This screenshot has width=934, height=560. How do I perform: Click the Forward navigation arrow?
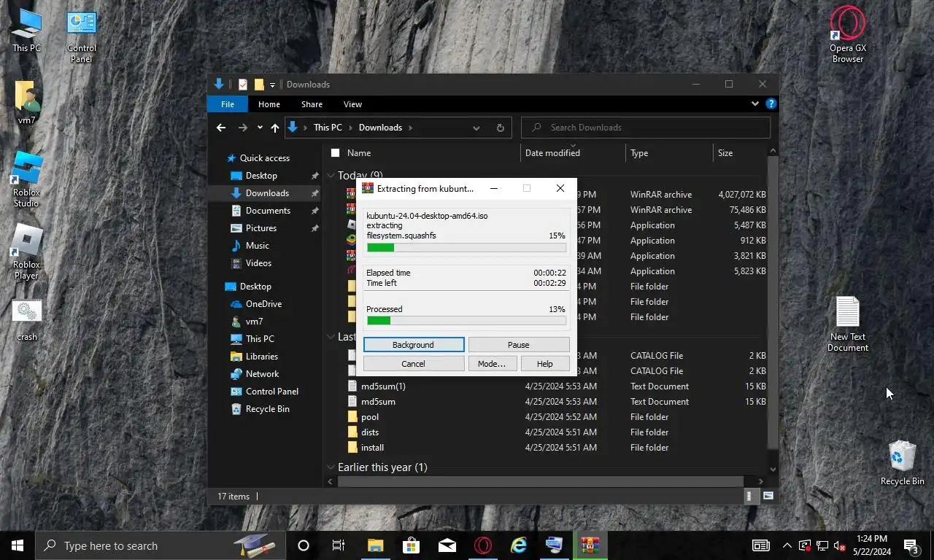(x=242, y=128)
